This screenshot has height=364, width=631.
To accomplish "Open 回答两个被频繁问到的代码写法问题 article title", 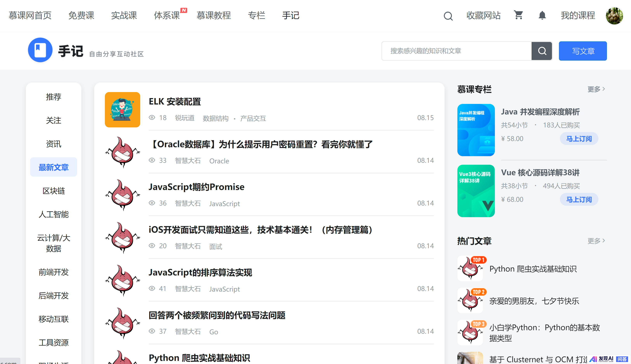I will coord(217,315).
